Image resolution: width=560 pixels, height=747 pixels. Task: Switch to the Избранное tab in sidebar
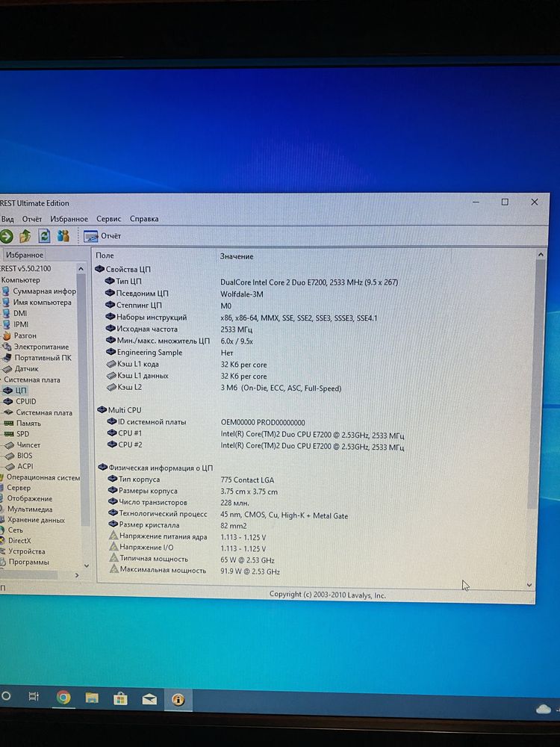[x=25, y=255]
